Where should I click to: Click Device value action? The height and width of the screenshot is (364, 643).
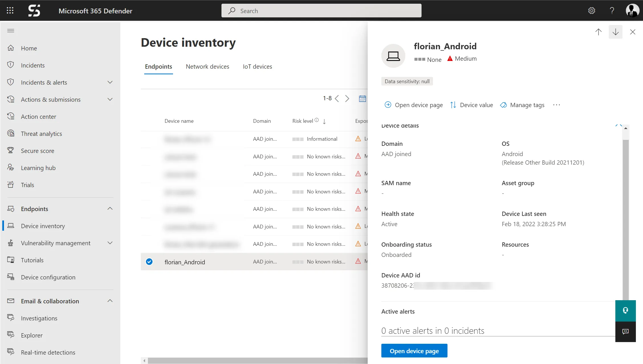(x=471, y=105)
